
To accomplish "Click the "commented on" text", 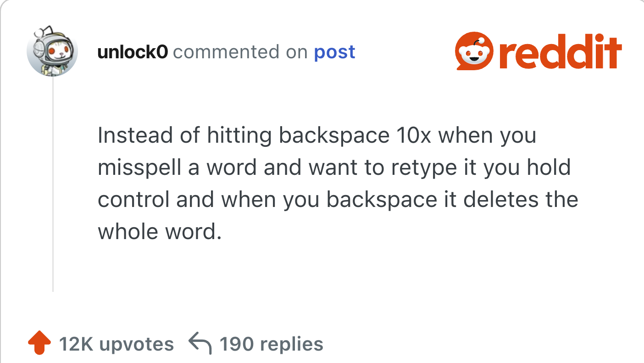I will coord(240,52).
